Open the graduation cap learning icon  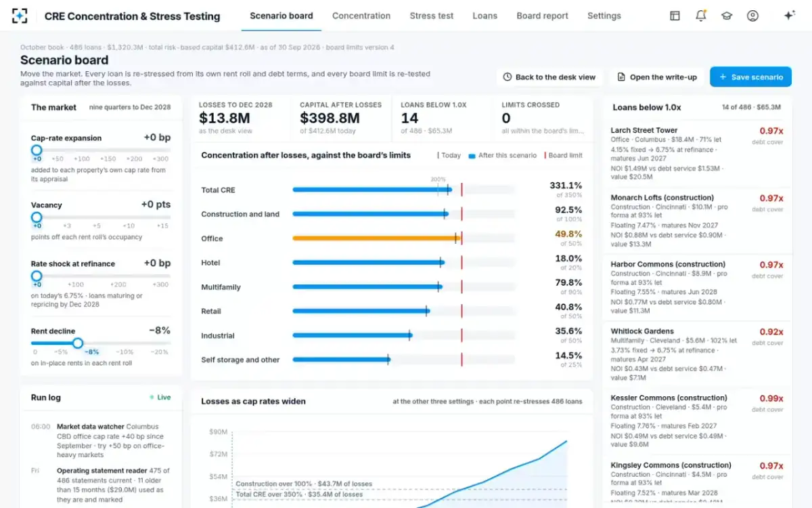pyautogui.click(x=727, y=16)
